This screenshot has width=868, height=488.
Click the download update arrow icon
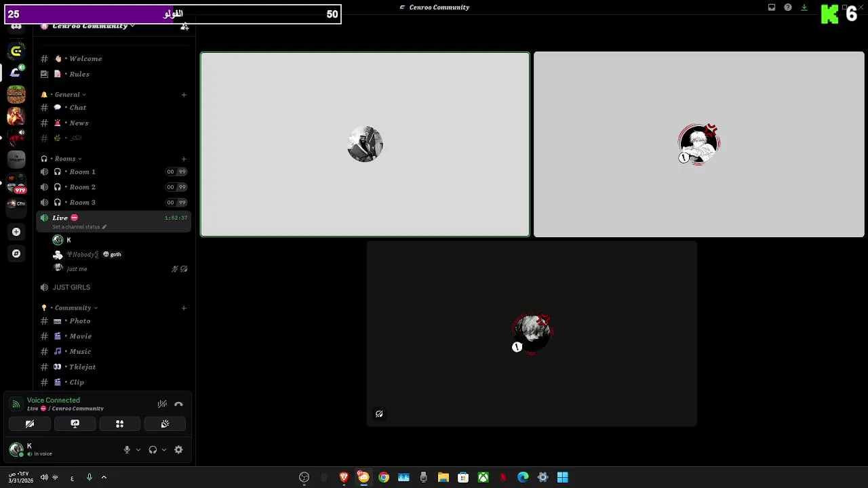(804, 7)
